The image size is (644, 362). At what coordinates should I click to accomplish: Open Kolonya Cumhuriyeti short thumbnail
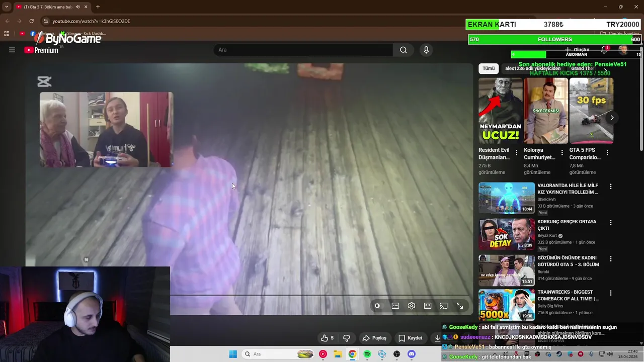[x=546, y=111]
